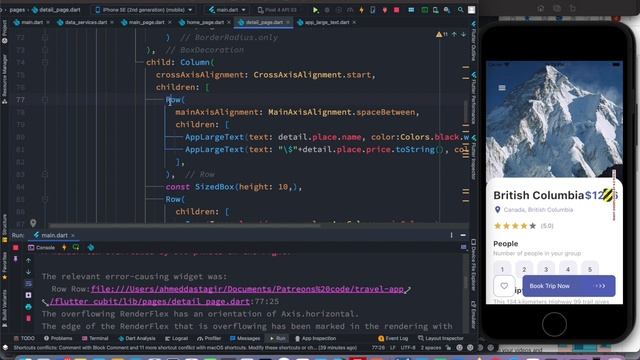Click the UTF-8 encoding in status bar

tap(408, 348)
